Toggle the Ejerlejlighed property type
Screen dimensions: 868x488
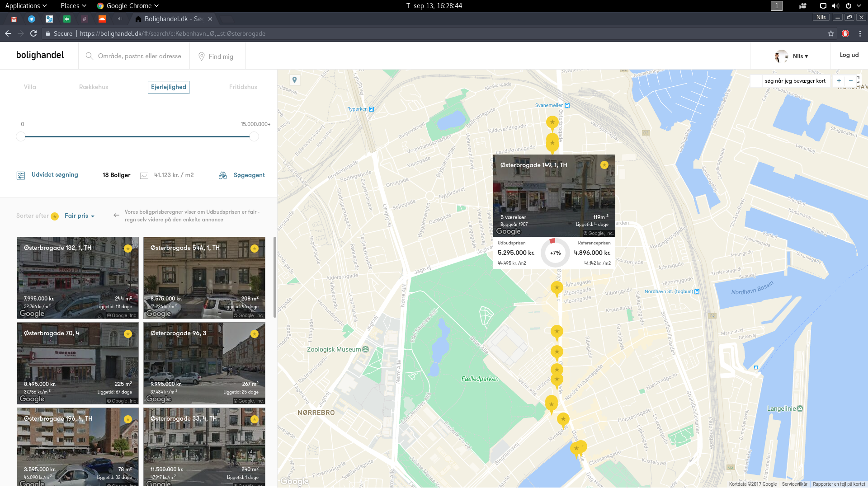pyautogui.click(x=169, y=87)
